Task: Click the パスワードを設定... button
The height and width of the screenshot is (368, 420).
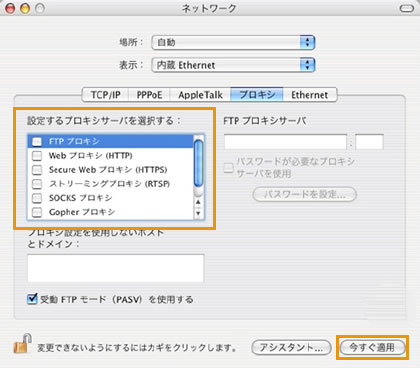Action: pos(305,194)
